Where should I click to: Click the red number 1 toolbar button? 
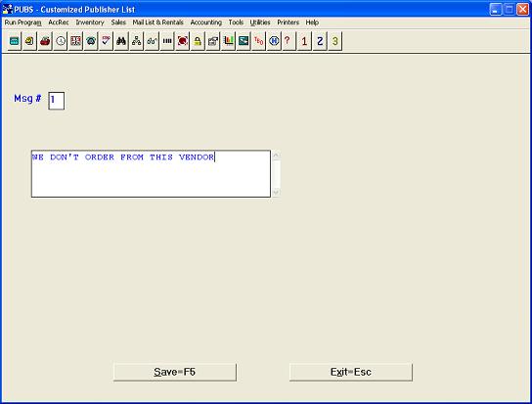click(x=304, y=41)
